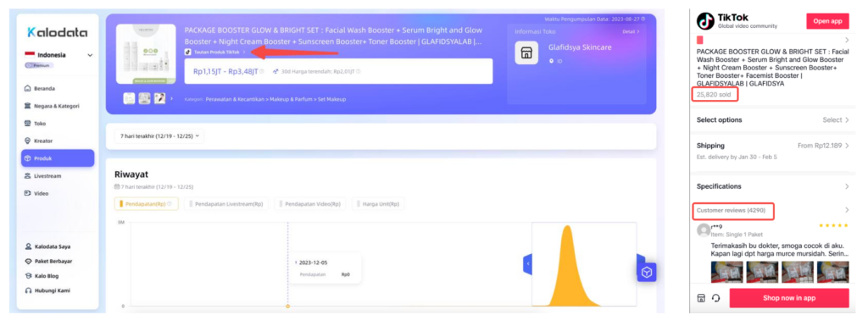Click the Toko shop icon in the sidebar
868x326 pixels.
point(28,124)
